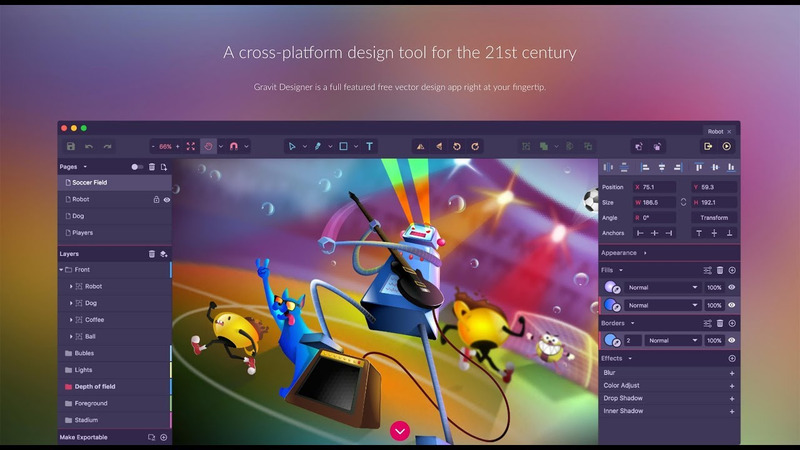Click the Export icon in the toolbar

point(708,146)
